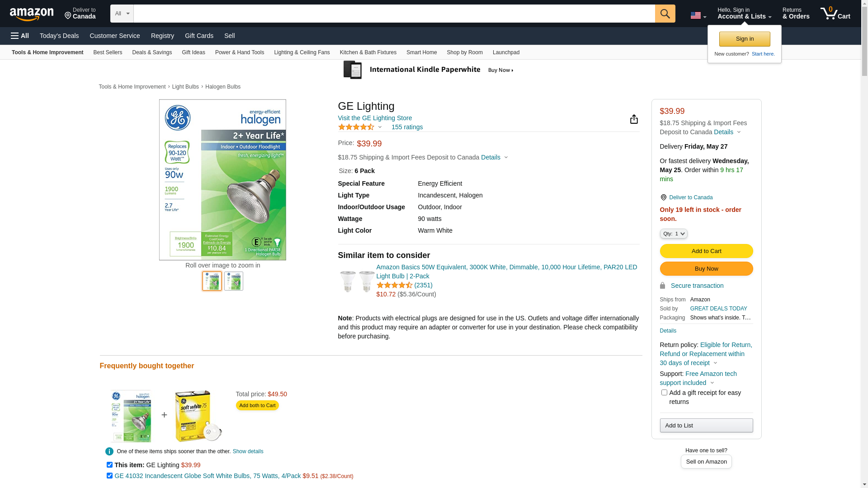
Task: Open Lighting & Ceiling Fans category tab
Action: point(302,52)
